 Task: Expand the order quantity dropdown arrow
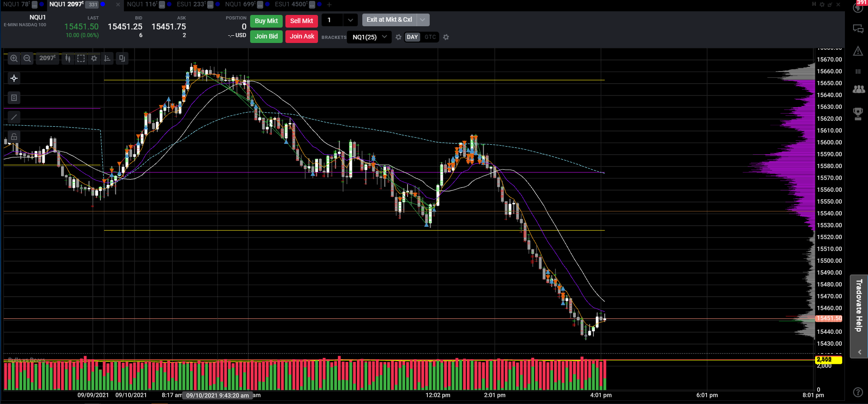point(350,20)
